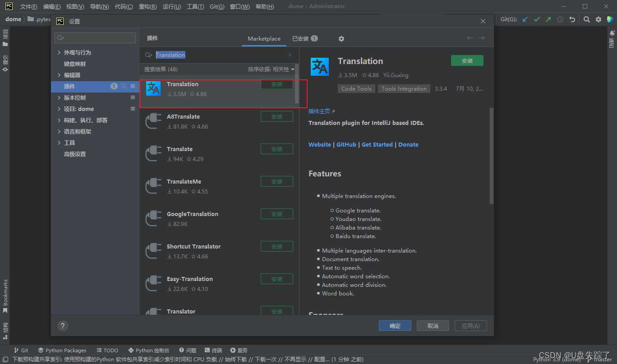Click the Code Tools tag
Image resolution: width=617 pixels, height=364 pixels.
tap(356, 89)
